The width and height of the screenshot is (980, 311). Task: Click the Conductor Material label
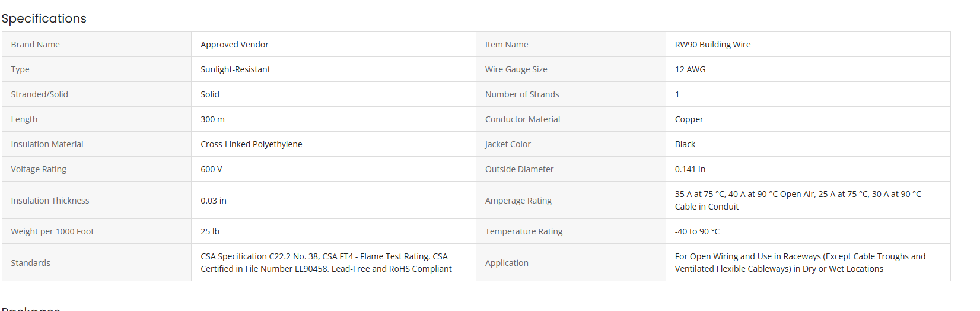click(523, 119)
